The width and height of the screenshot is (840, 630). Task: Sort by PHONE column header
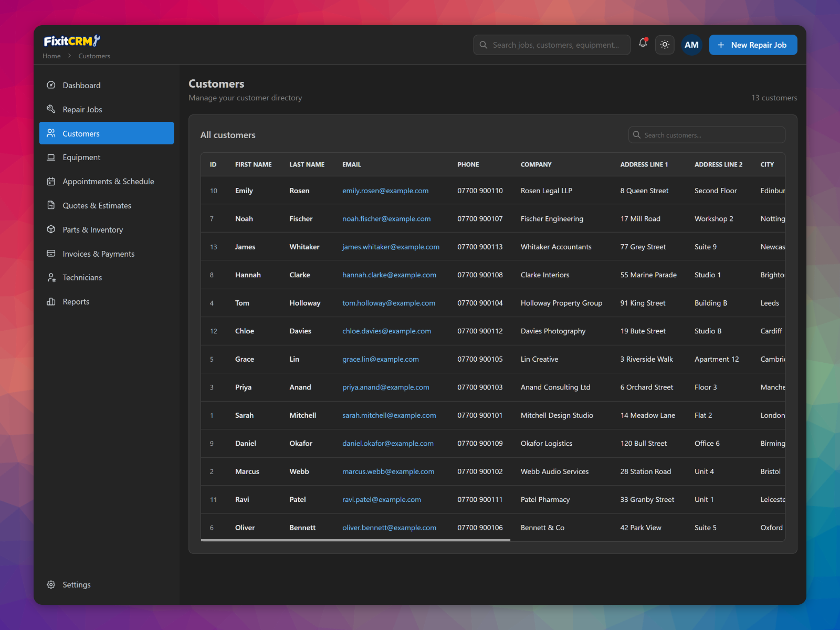click(x=468, y=165)
